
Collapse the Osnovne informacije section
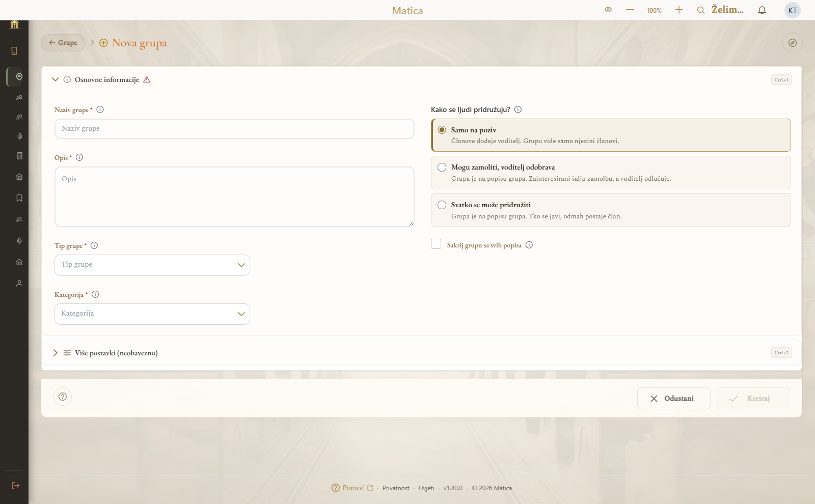(56, 79)
